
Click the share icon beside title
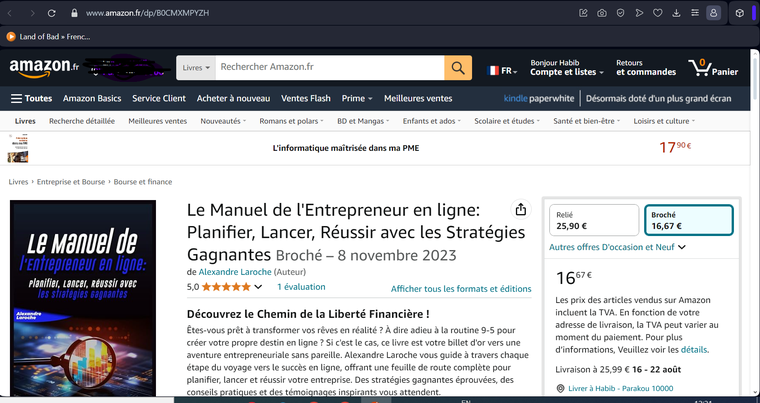pos(521,209)
